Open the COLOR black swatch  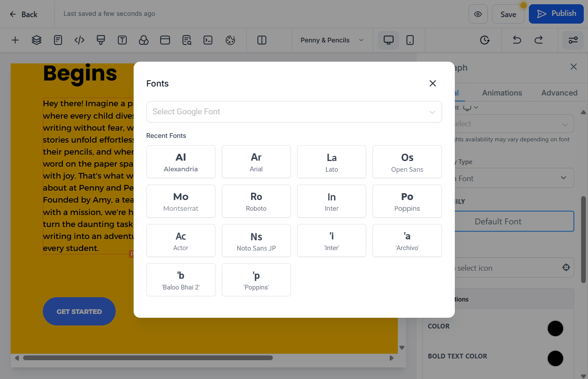click(555, 328)
